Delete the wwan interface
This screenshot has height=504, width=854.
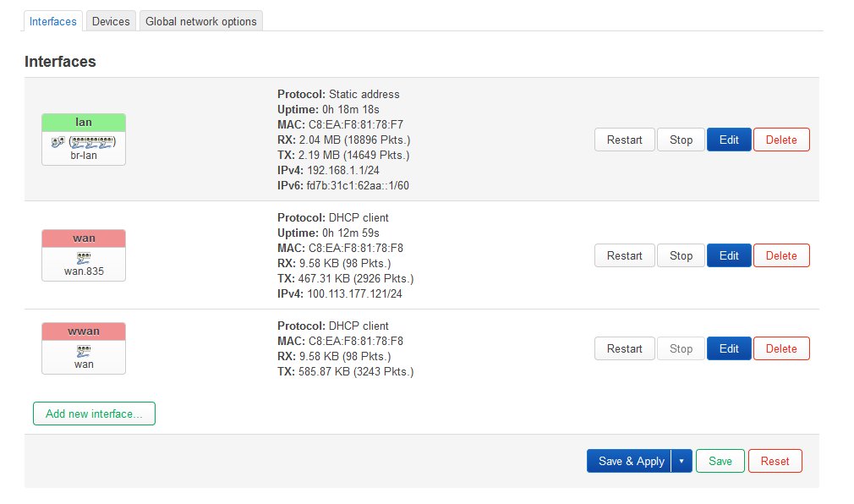click(781, 348)
